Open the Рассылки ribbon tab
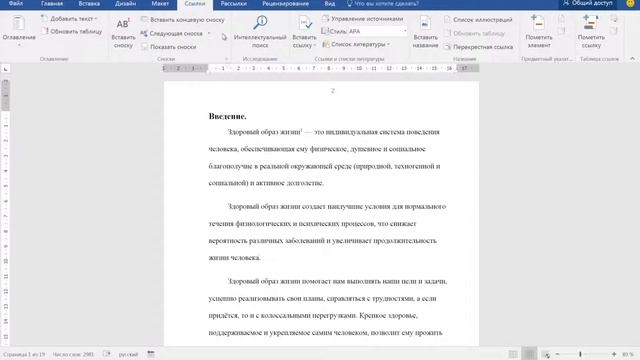 pos(233,4)
